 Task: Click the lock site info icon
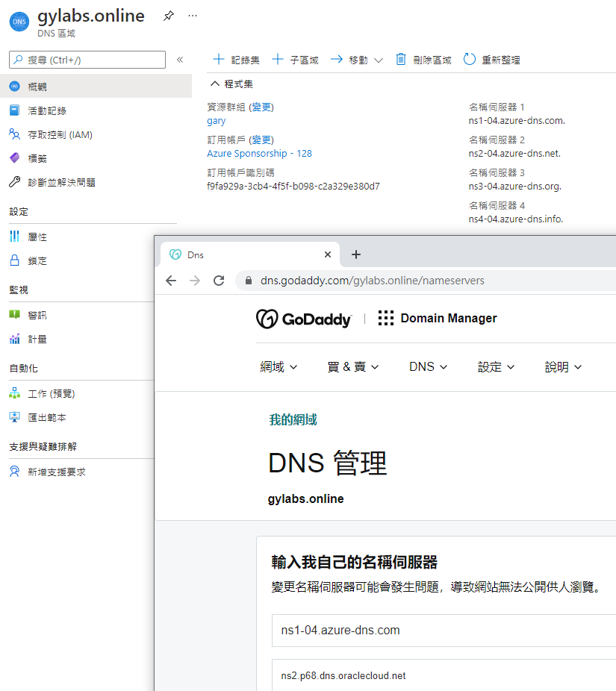click(x=249, y=281)
